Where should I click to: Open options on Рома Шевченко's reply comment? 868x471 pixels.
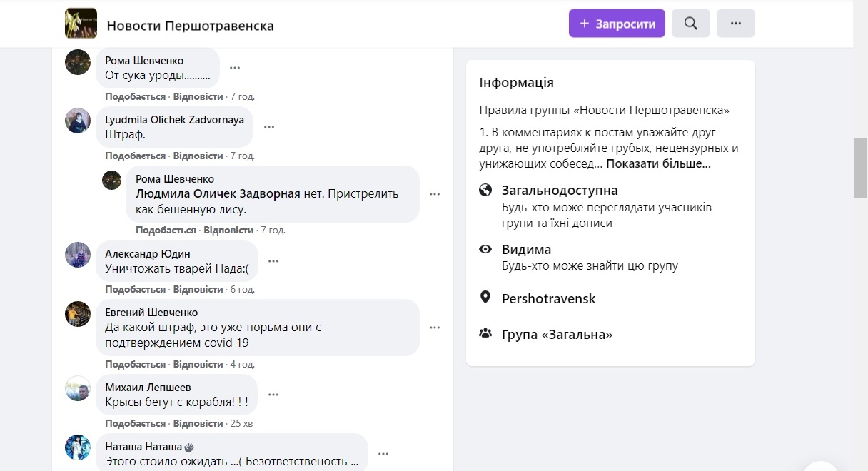point(435,193)
